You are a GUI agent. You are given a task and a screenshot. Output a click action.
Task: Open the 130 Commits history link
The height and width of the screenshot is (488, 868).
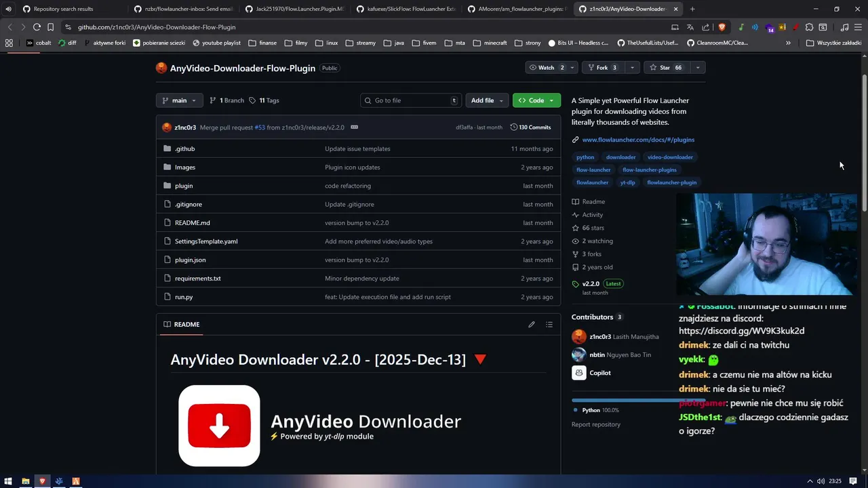(x=530, y=127)
